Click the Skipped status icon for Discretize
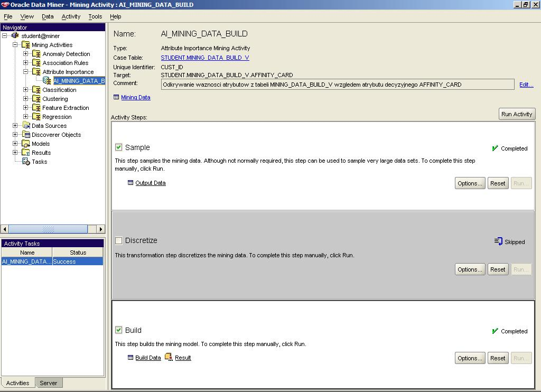The image size is (541, 392). [498, 241]
